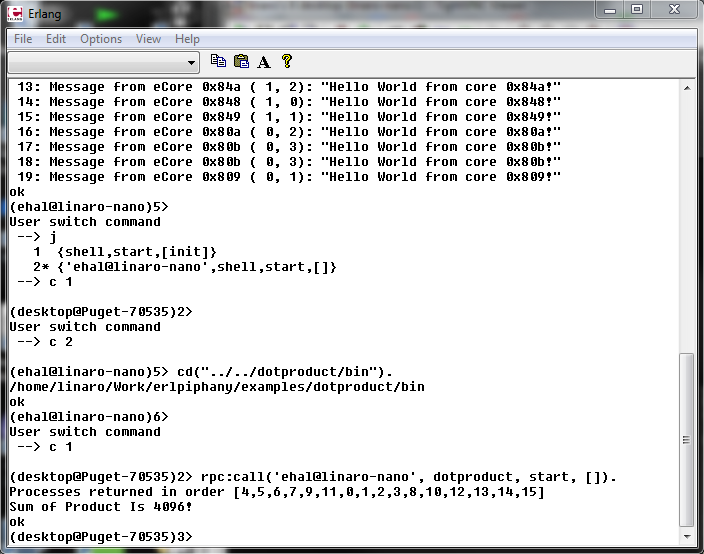Close the Erlang window
The height and width of the screenshot is (554, 704).
[x=674, y=10]
